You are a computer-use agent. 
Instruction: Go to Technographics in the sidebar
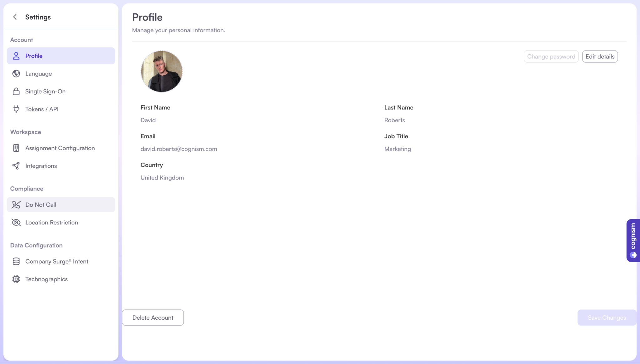pyautogui.click(x=46, y=279)
